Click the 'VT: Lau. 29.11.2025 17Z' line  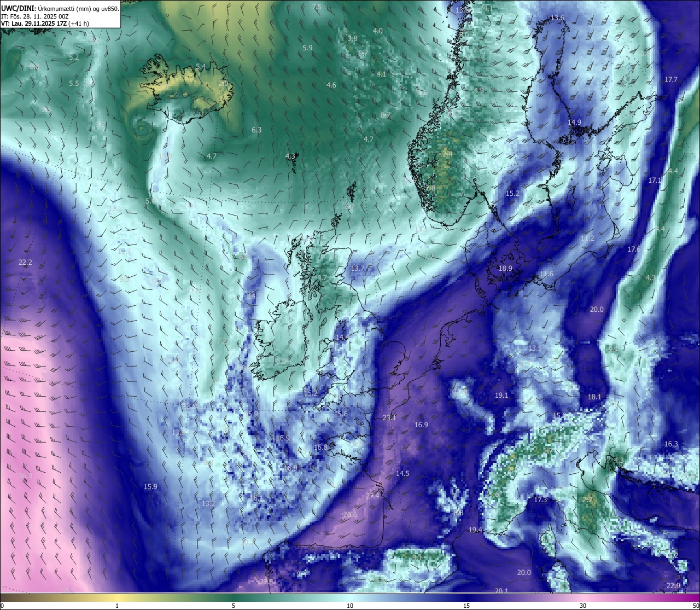click(x=34, y=24)
